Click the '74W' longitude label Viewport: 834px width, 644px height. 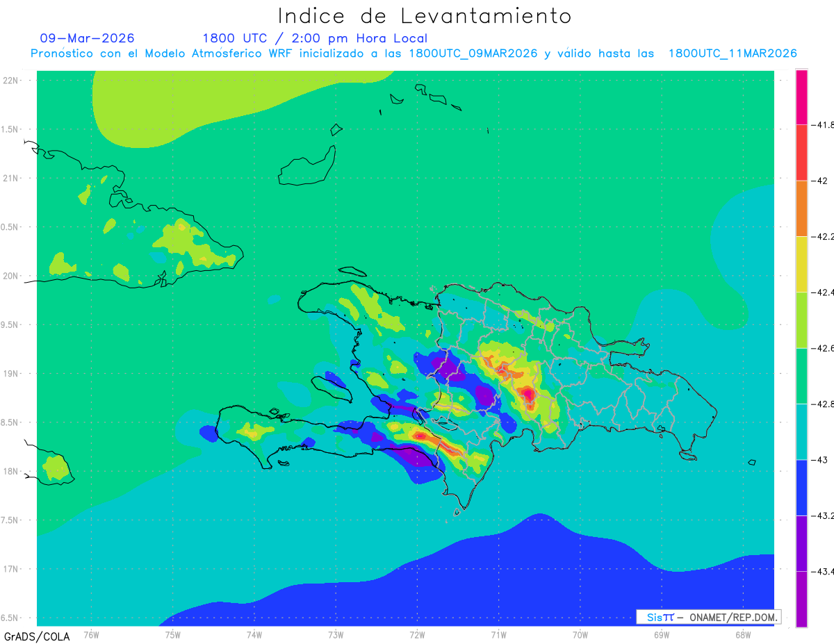(254, 634)
